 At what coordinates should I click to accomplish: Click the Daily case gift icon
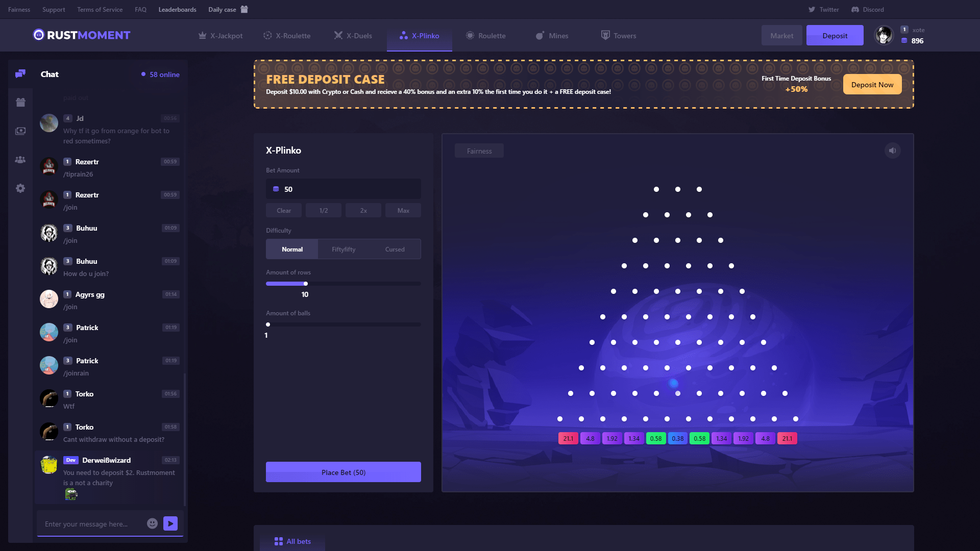pyautogui.click(x=244, y=9)
